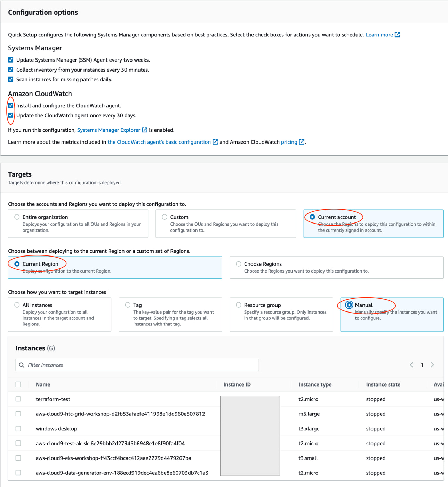Click the magnifier icon in the filter field

[22, 365]
